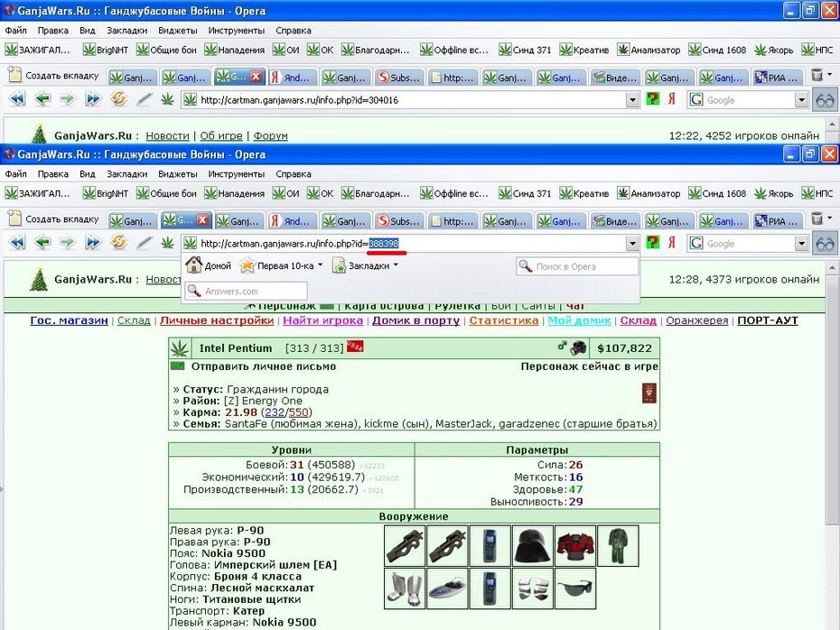840x630 pixels.
Task: Open Инструменты menu in front window
Action: coord(237,174)
